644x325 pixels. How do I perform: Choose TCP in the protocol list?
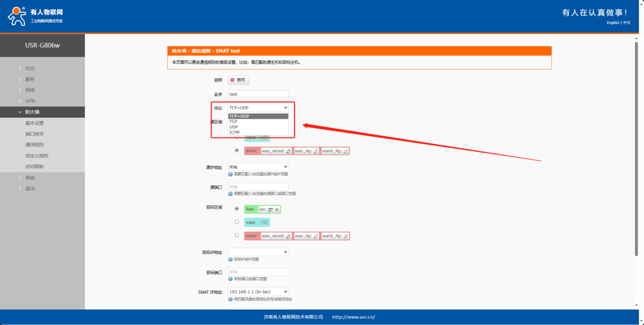click(x=258, y=122)
